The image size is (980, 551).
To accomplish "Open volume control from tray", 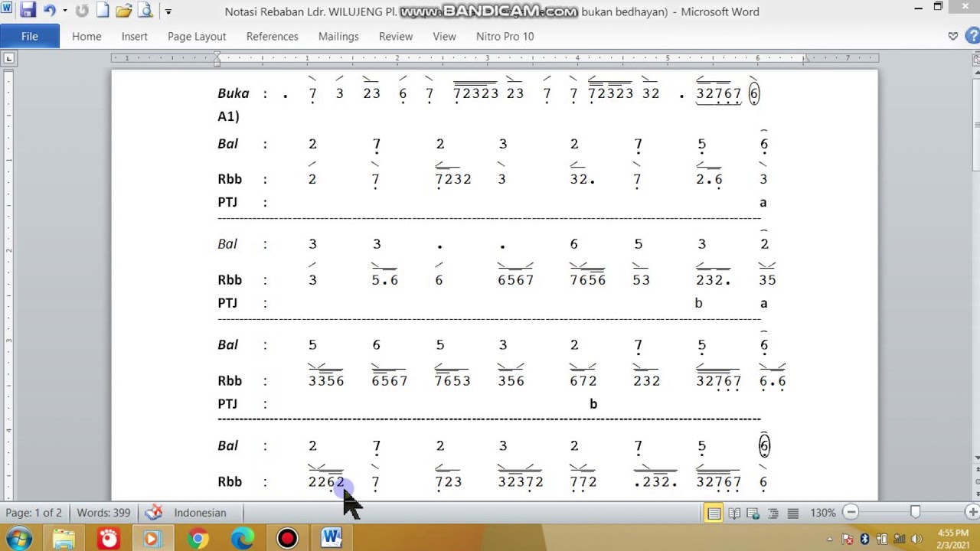I will 916,540.
